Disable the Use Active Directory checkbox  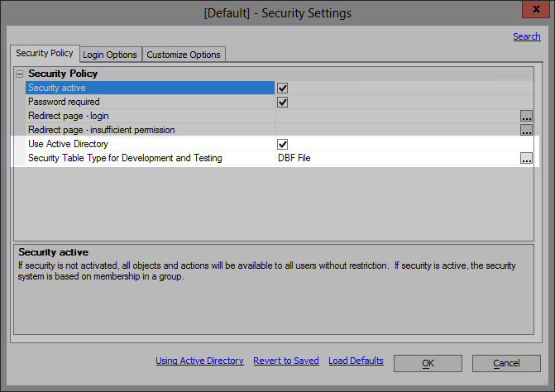[x=282, y=144]
